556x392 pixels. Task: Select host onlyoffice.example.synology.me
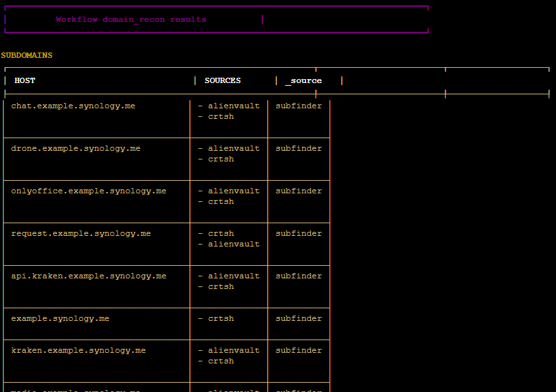coord(88,191)
